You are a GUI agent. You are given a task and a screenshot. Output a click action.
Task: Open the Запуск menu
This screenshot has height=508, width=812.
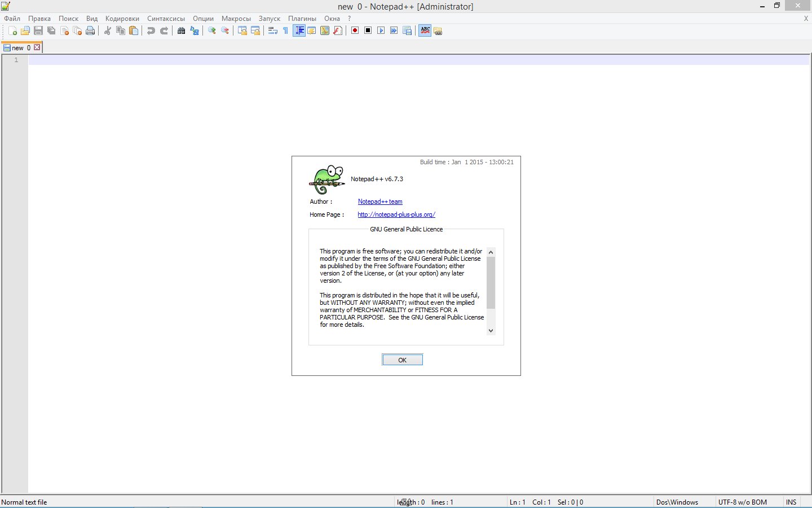click(270, 19)
